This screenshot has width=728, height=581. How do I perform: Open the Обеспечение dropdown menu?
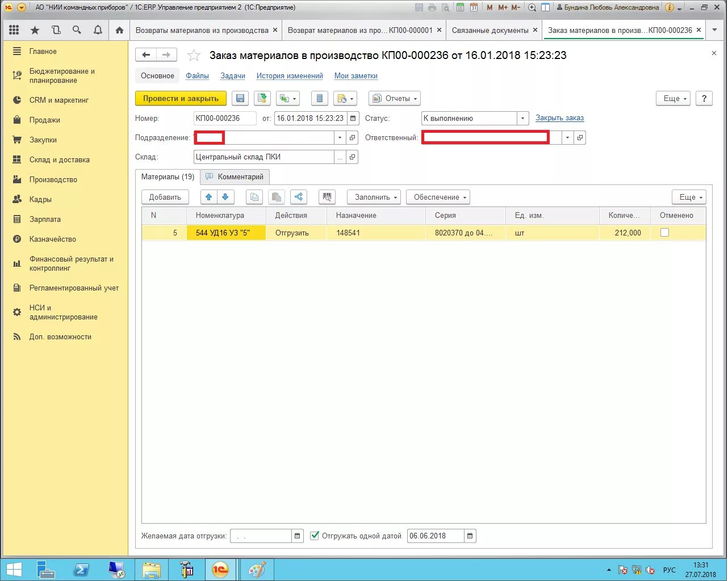[x=438, y=197]
